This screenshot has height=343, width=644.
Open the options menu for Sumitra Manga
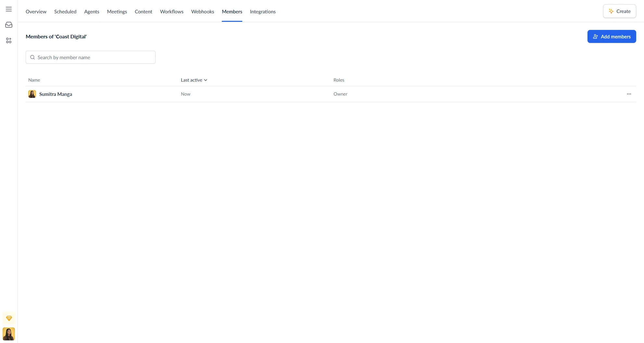tap(629, 94)
